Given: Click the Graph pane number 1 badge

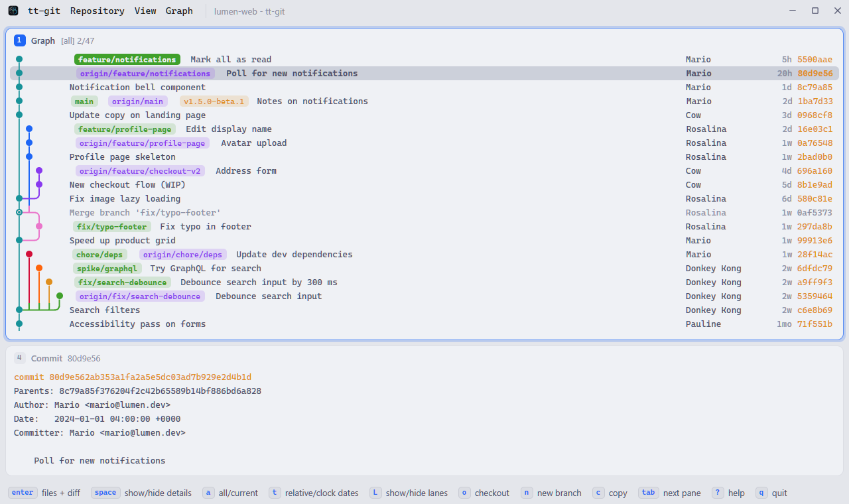Looking at the screenshot, I should point(19,40).
